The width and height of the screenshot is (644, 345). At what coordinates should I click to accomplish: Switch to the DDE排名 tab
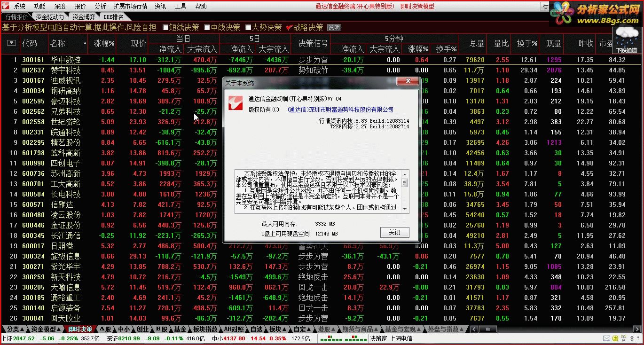tap(113, 17)
